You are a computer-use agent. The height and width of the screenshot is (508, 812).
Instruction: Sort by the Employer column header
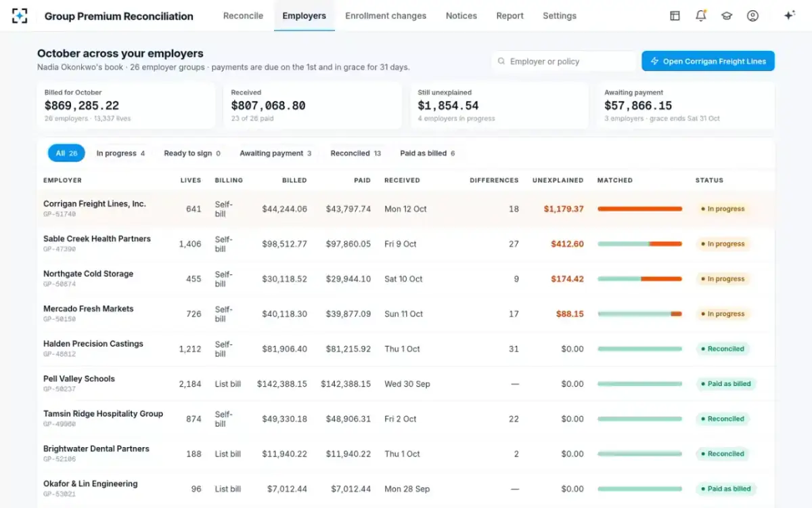coord(62,180)
